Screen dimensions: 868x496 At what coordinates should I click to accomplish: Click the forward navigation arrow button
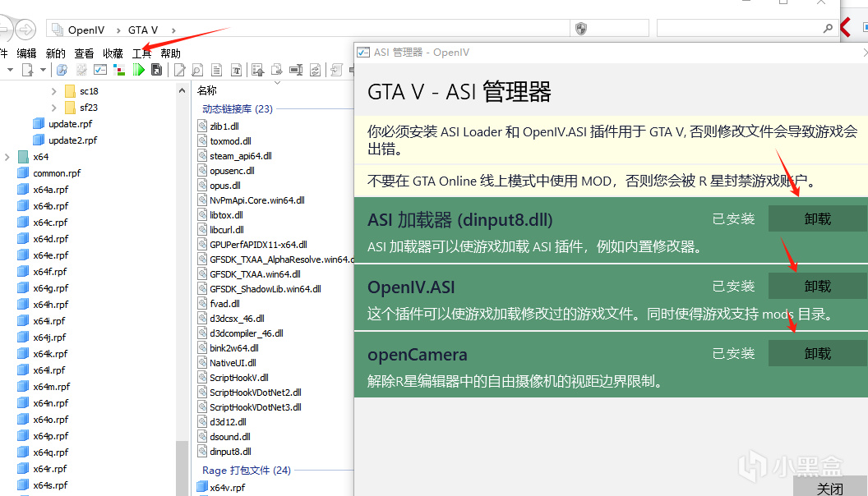(25, 30)
